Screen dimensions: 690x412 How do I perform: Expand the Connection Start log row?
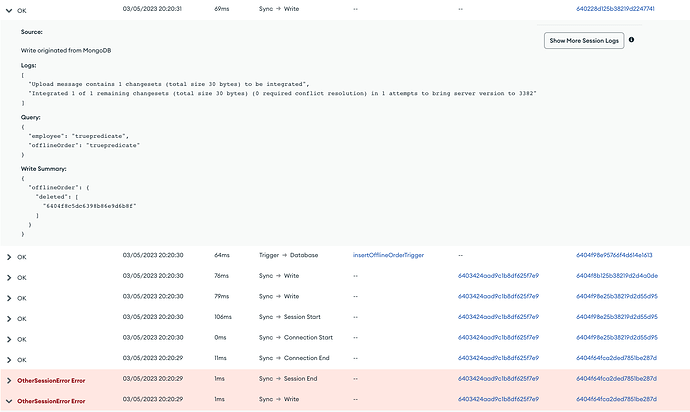[9, 338]
